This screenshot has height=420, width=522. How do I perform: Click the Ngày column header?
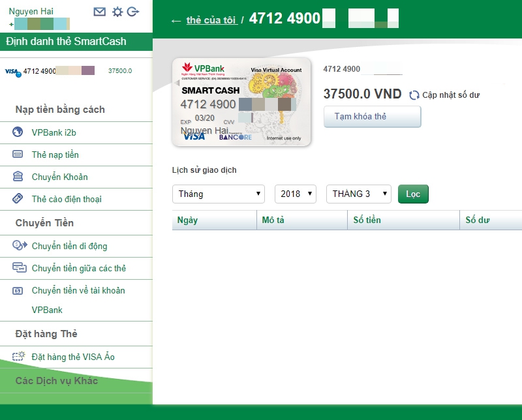(214, 220)
